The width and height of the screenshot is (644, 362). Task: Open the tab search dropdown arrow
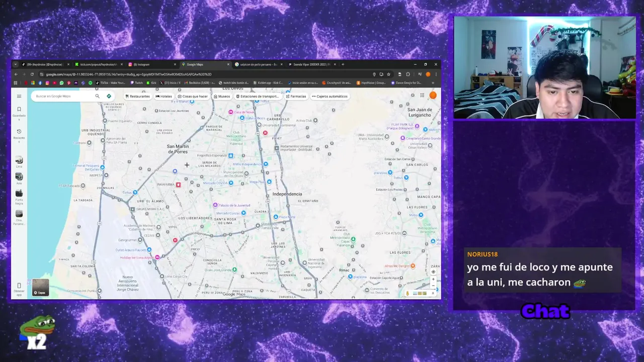tap(15, 64)
